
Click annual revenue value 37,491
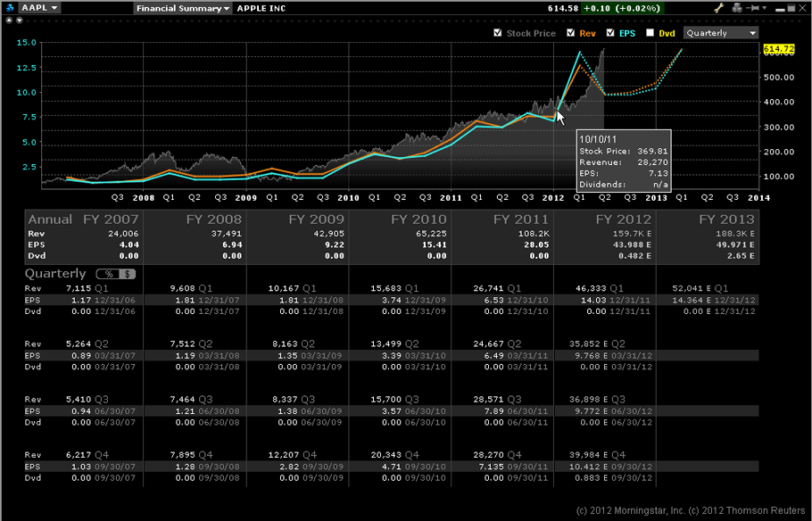[x=227, y=234]
